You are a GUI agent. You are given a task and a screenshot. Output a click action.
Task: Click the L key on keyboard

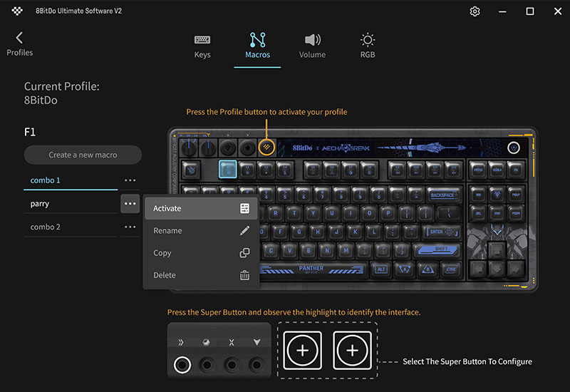click(374, 232)
